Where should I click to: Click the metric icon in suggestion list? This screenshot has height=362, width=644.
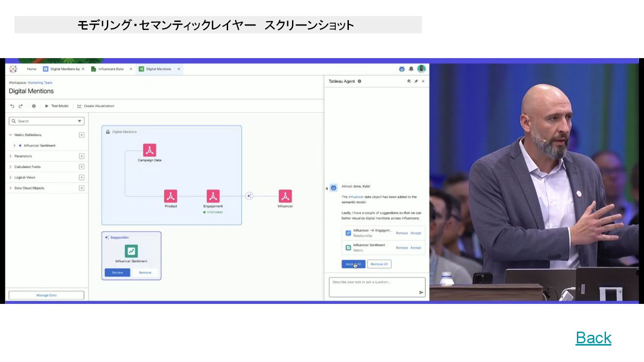(x=348, y=247)
